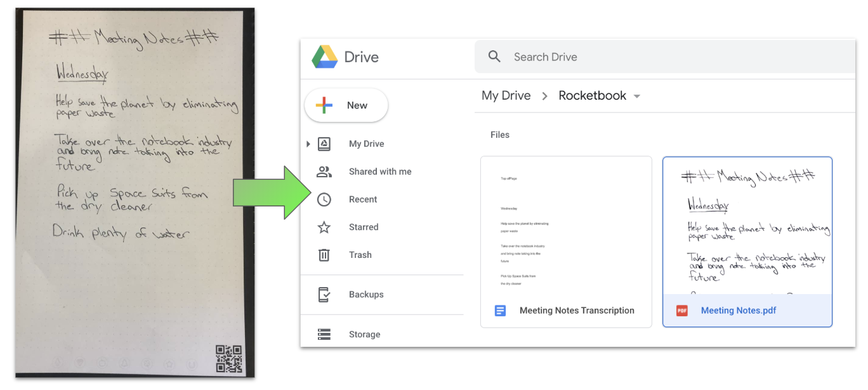The image size is (868, 390).
Task: Click the Starred star icon
Action: [324, 227]
